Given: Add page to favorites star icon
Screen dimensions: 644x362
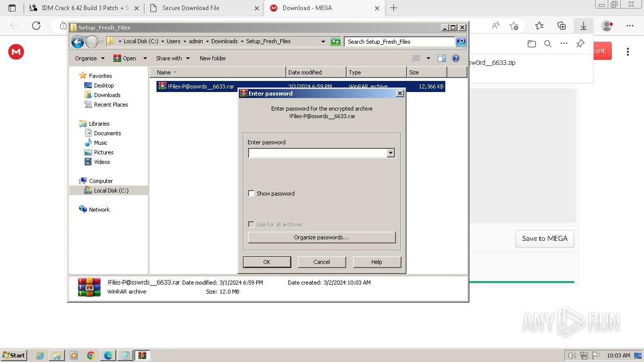Looking at the screenshot, I should pyautogui.click(x=514, y=26).
